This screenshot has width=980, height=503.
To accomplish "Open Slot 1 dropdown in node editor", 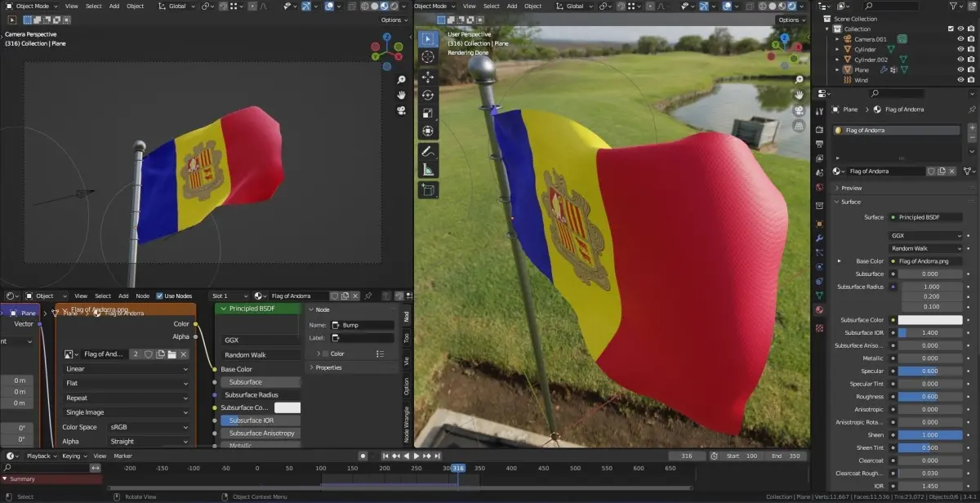I will (227, 296).
